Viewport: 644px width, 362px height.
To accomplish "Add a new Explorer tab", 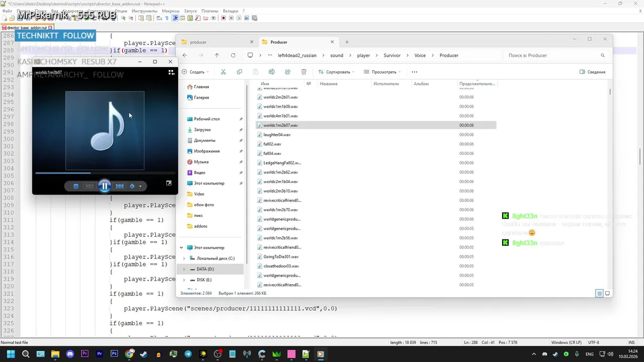I will (347, 42).
